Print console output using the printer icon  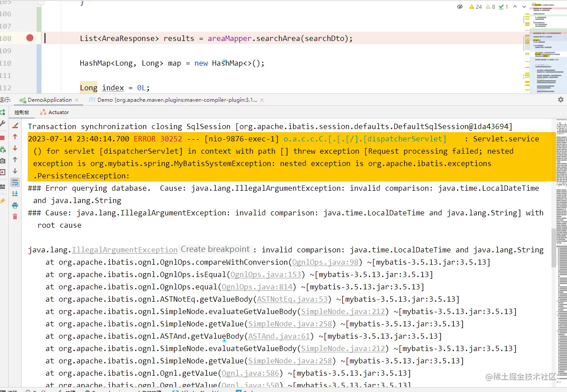tap(15, 205)
